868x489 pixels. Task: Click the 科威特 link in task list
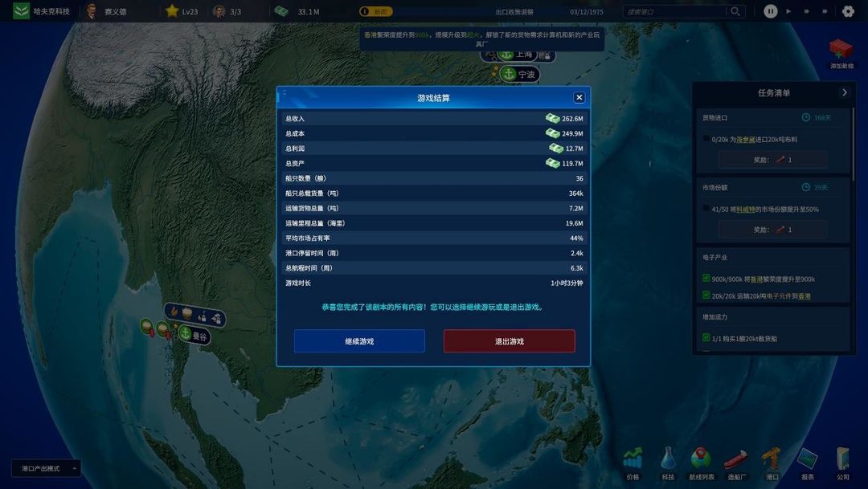tap(745, 210)
